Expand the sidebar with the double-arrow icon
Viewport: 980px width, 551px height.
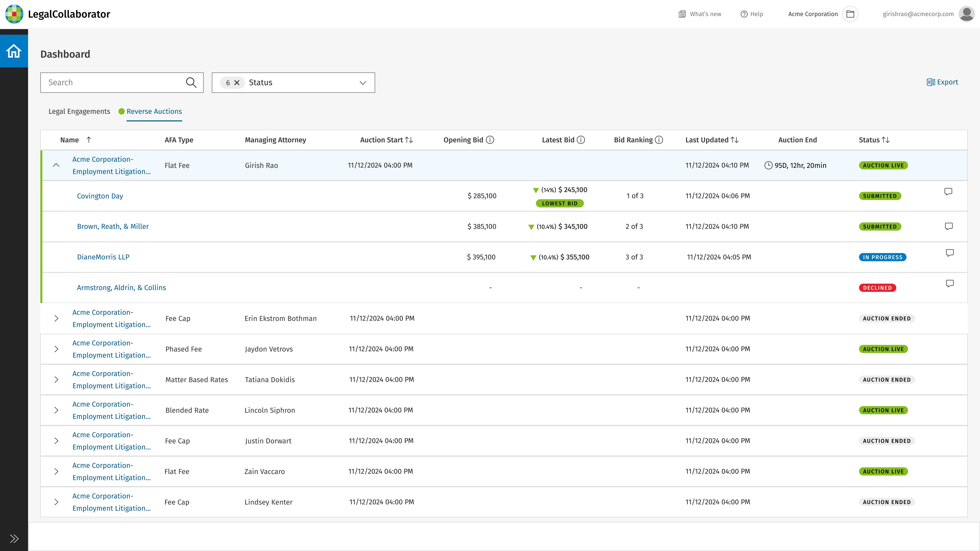14,539
